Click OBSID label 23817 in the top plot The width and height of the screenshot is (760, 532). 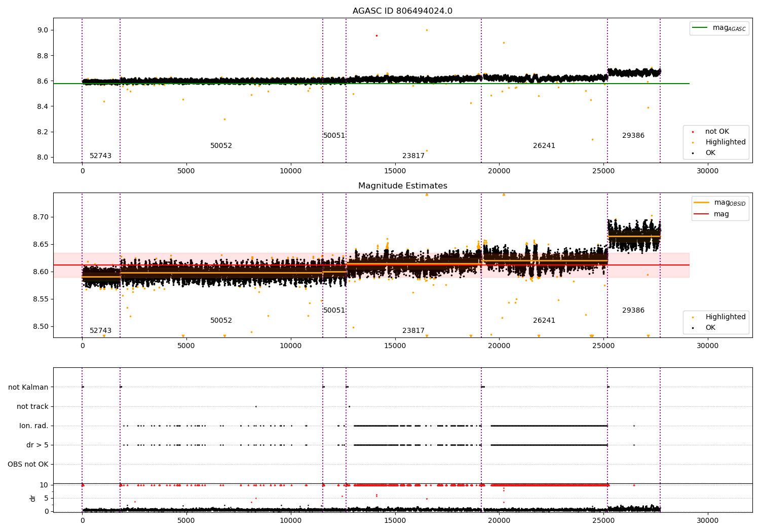click(x=413, y=156)
